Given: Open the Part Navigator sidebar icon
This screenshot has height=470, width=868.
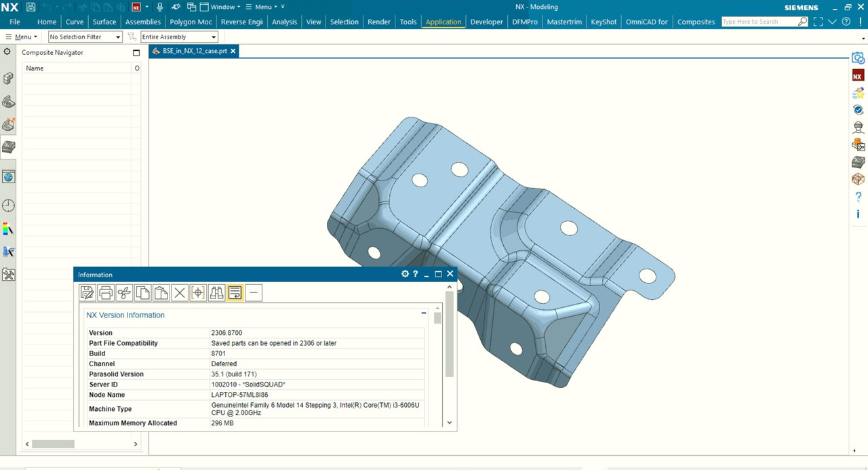Looking at the screenshot, I should coord(9,102).
